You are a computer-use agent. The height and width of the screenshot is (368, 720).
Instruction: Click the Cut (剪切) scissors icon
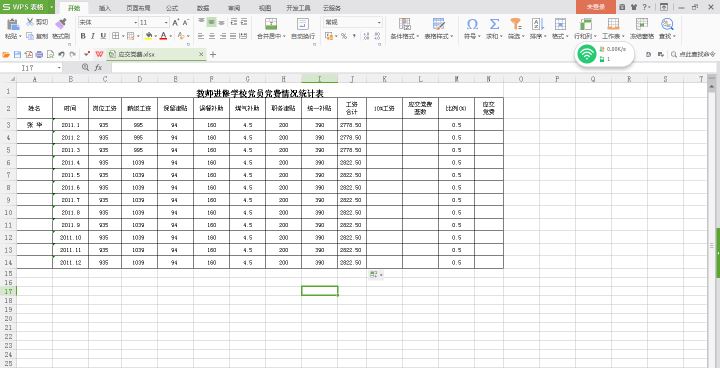[30, 22]
